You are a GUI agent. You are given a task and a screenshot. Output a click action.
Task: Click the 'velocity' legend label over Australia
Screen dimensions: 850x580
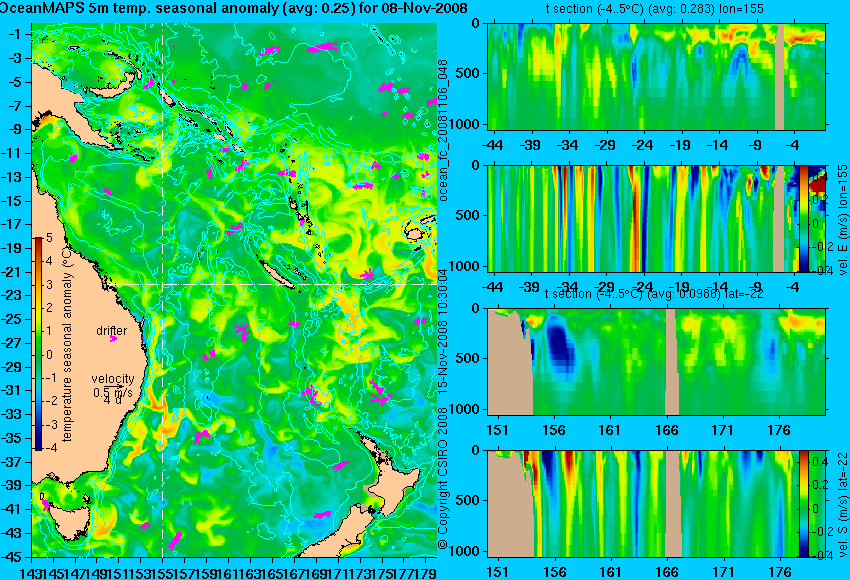112,378
